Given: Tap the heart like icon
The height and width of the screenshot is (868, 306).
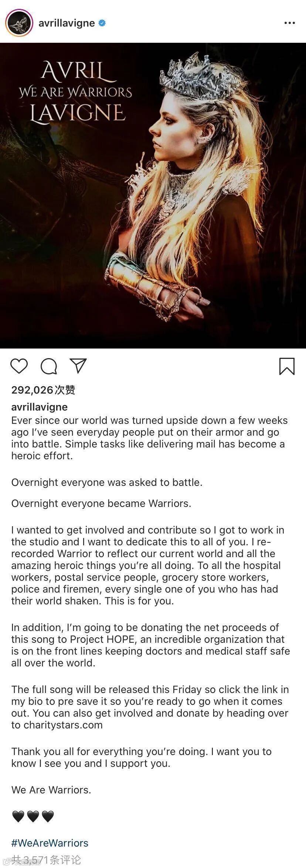Looking at the screenshot, I should point(19,366).
